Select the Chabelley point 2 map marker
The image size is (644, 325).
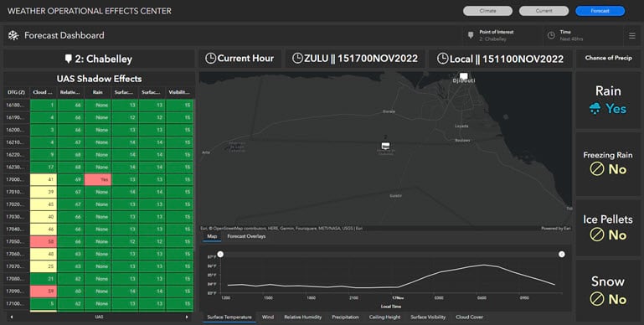385,146
